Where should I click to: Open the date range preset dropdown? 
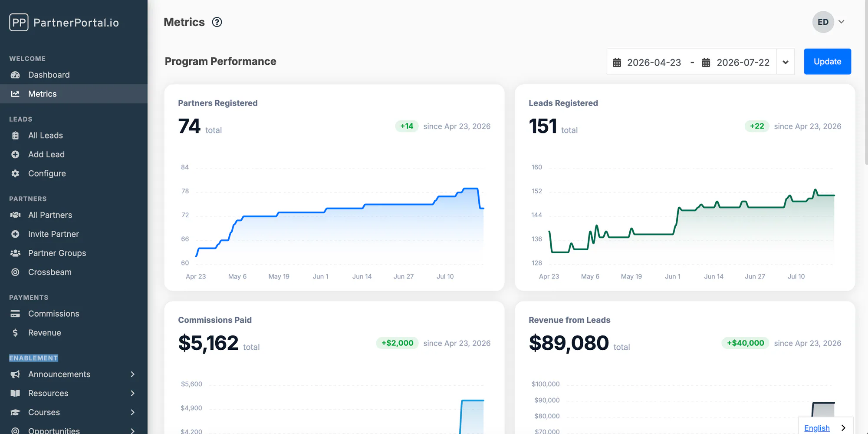pyautogui.click(x=786, y=62)
